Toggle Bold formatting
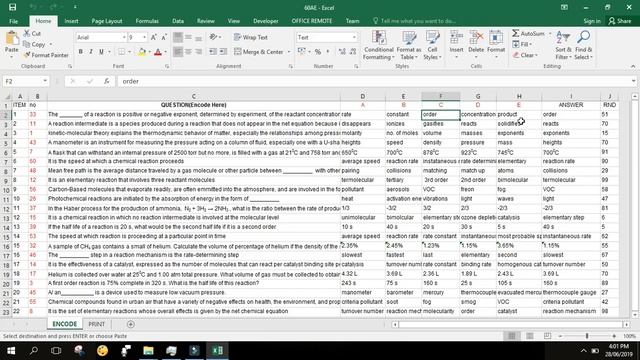Screen dimensions: 640x360 pyautogui.click(x=80, y=52)
